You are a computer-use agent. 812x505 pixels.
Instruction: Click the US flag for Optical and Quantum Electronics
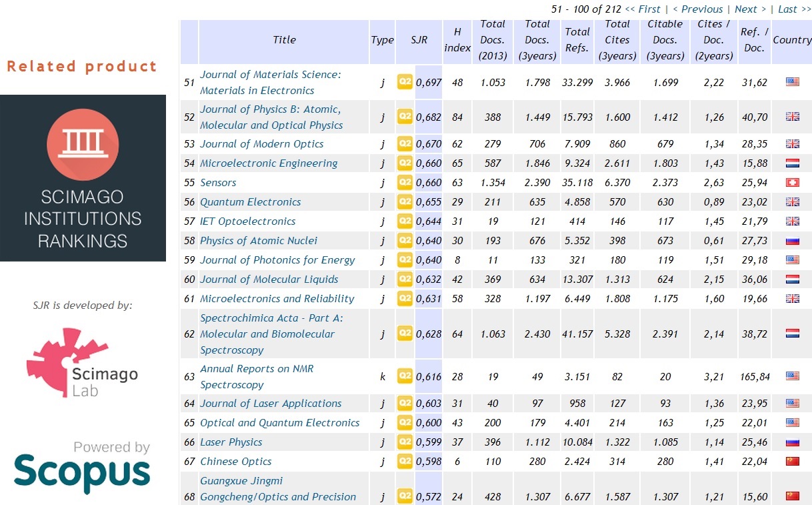[x=792, y=422]
